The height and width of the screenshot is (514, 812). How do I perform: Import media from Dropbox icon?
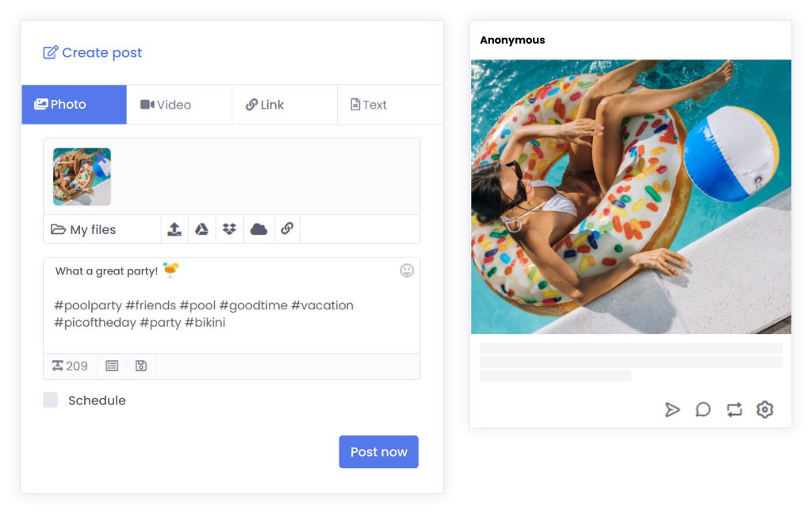[x=229, y=229]
